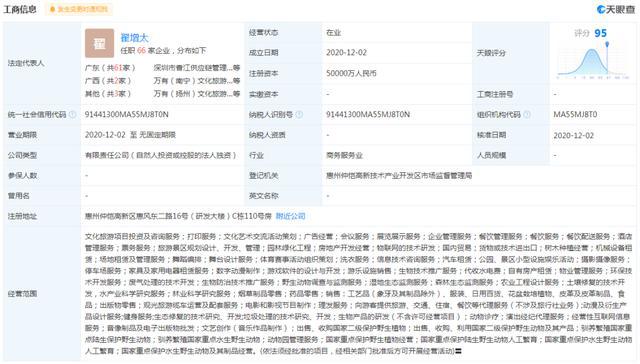Image resolution: width=640 pixels, height=364 pixels.
Task: Click the 工商信息 section heading
Action: [20, 9]
